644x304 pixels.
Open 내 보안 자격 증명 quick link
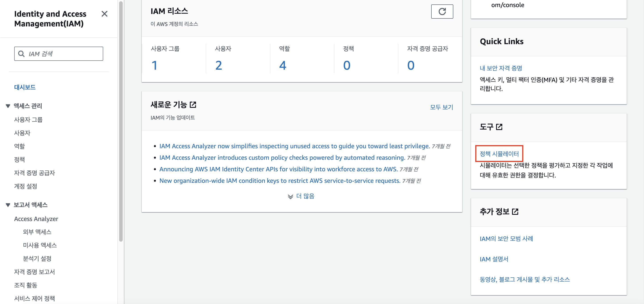501,68
